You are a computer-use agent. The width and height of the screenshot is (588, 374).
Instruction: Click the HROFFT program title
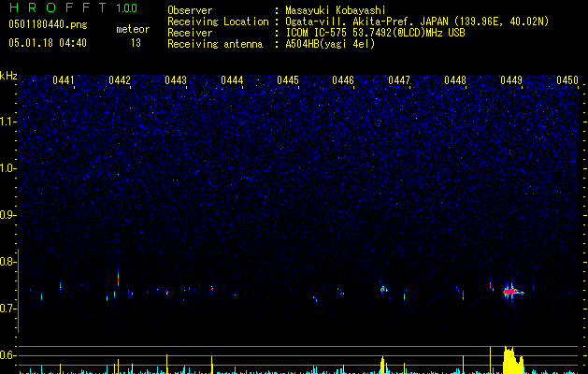[x=58, y=7]
